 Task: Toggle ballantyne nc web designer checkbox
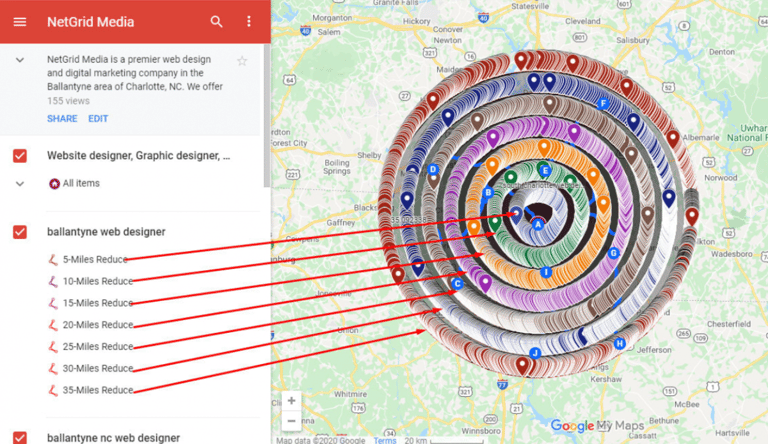point(20,437)
